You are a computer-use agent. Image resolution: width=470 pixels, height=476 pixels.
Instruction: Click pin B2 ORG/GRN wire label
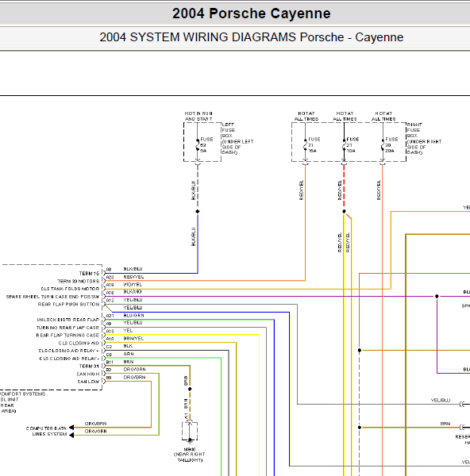coord(135,370)
